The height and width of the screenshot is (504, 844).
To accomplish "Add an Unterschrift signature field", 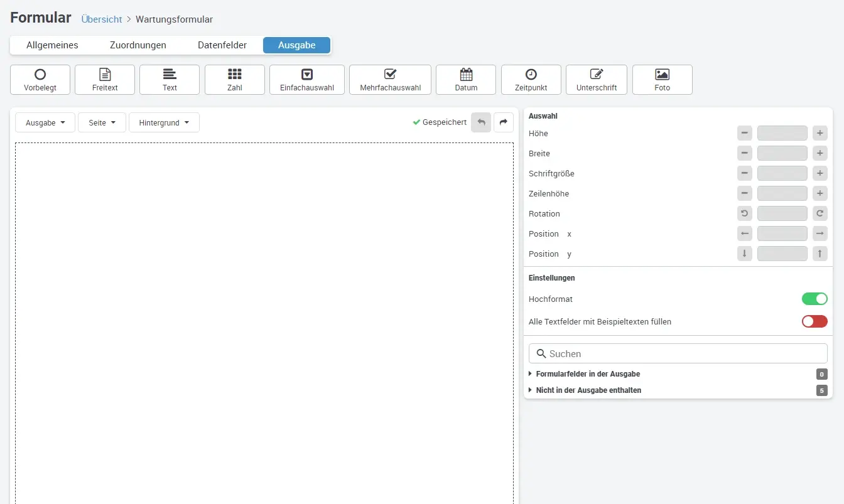I will [596, 80].
